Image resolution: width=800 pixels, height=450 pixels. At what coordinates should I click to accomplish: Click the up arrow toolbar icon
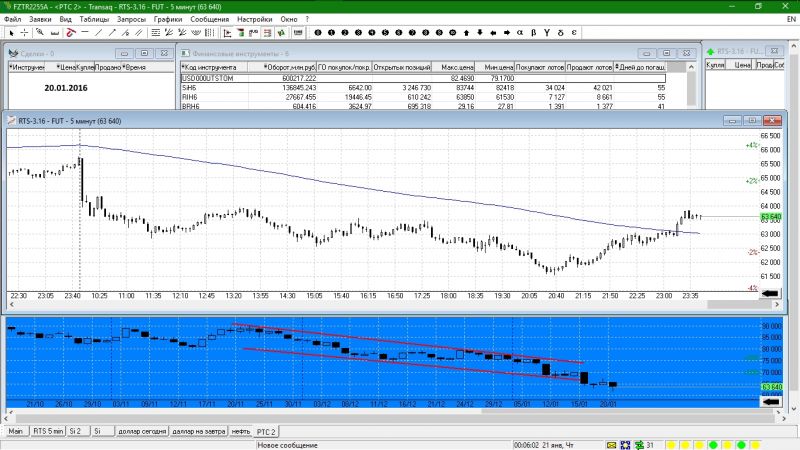click(x=466, y=33)
